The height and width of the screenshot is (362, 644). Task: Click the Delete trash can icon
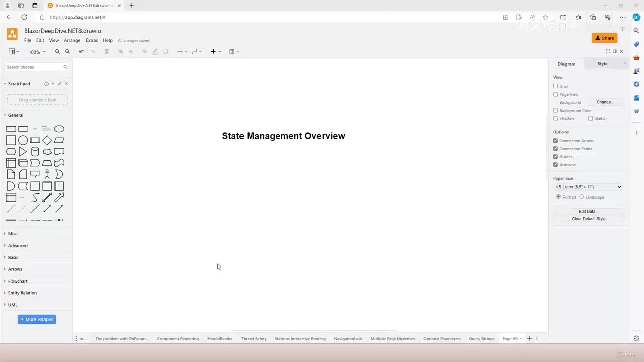106,51
